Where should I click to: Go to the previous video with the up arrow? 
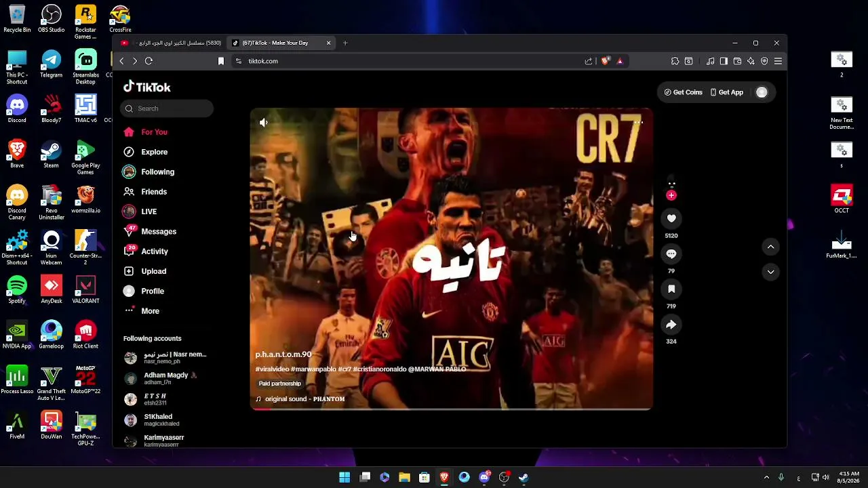tap(770, 247)
